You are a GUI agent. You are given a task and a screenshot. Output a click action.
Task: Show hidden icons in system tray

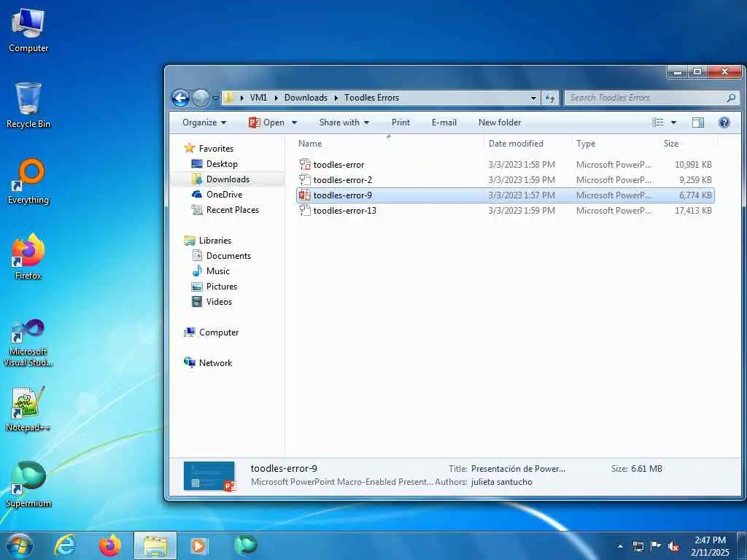coord(620,547)
